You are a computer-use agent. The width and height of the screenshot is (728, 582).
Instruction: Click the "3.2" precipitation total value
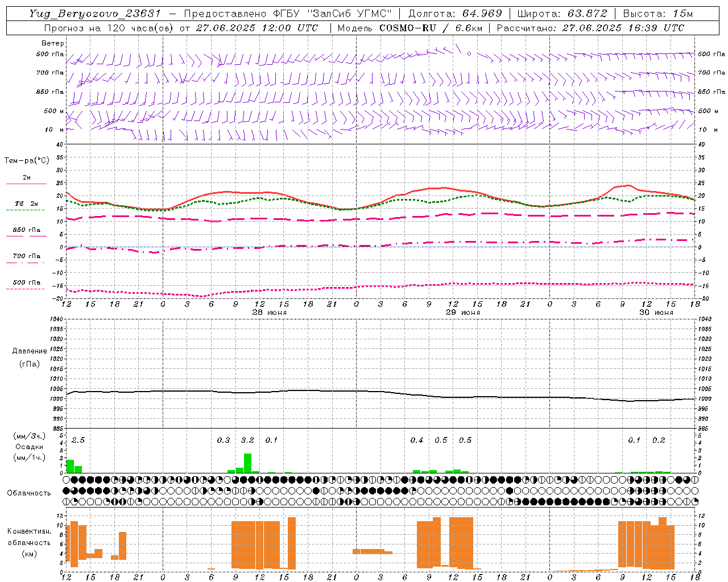247,440
